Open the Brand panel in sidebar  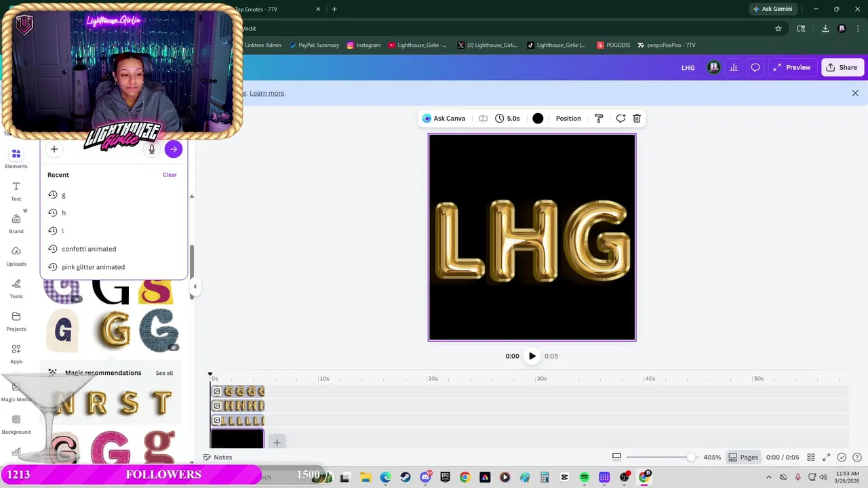(x=16, y=224)
